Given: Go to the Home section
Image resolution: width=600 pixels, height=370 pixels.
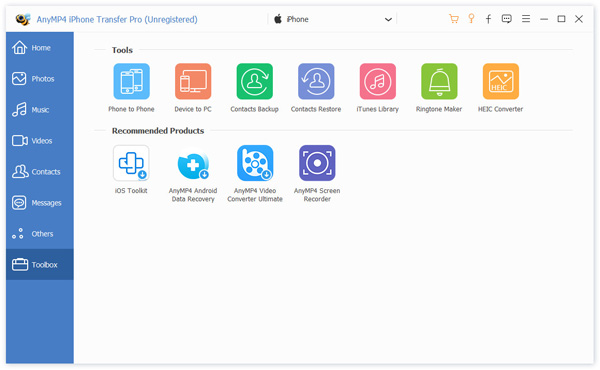Looking at the screenshot, I should pos(40,48).
